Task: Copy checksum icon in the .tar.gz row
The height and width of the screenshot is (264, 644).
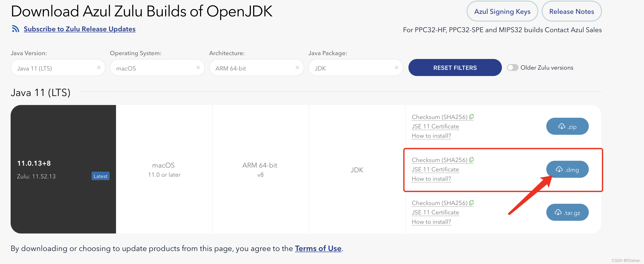Action: point(471,203)
